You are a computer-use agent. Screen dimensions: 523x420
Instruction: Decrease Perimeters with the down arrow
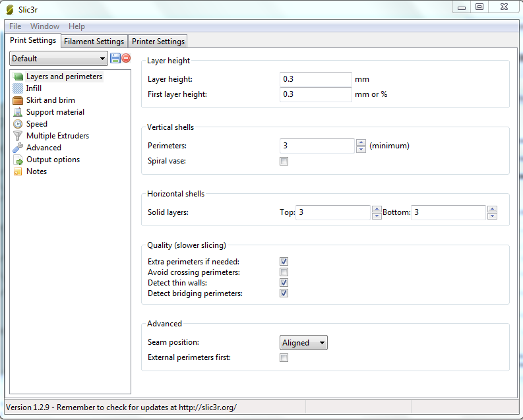[x=361, y=149]
